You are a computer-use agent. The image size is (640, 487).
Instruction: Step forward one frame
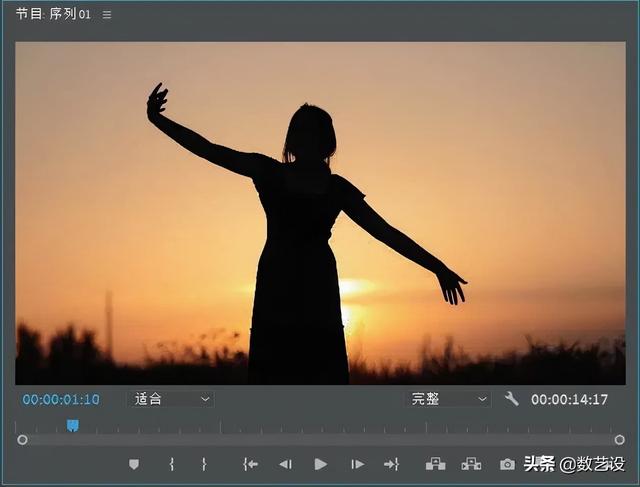[x=357, y=464]
